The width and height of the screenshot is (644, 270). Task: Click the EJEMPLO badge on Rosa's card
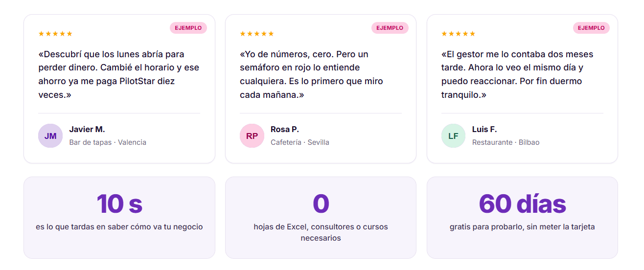coord(390,28)
